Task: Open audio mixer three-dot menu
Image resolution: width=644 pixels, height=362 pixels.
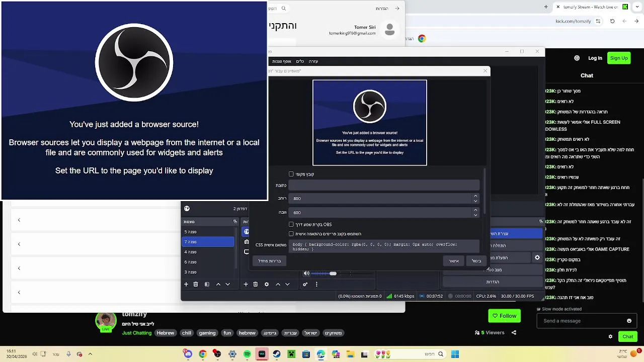Action: (x=316, y=284)
